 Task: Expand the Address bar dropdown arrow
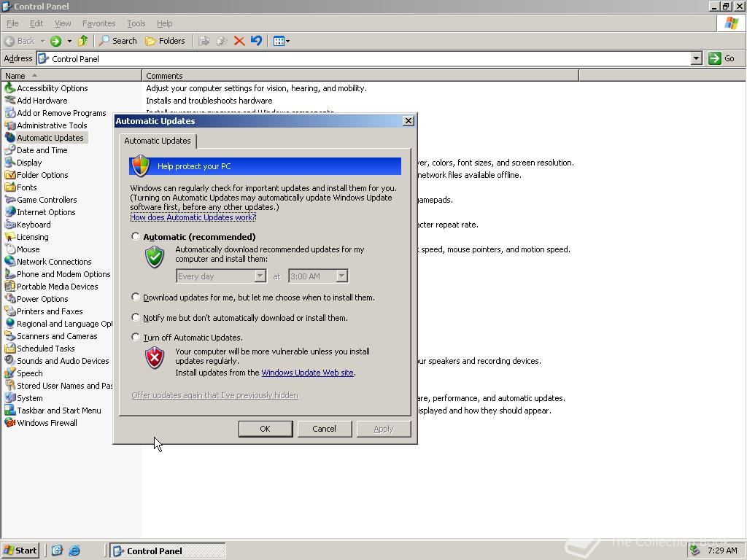tap(697, 58)
